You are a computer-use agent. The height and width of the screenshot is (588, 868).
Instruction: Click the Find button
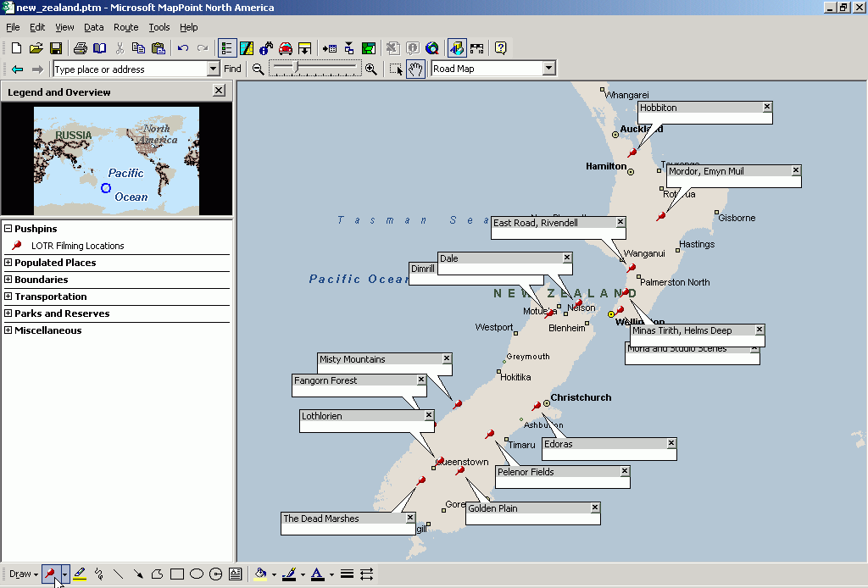[x=232, y=69]
